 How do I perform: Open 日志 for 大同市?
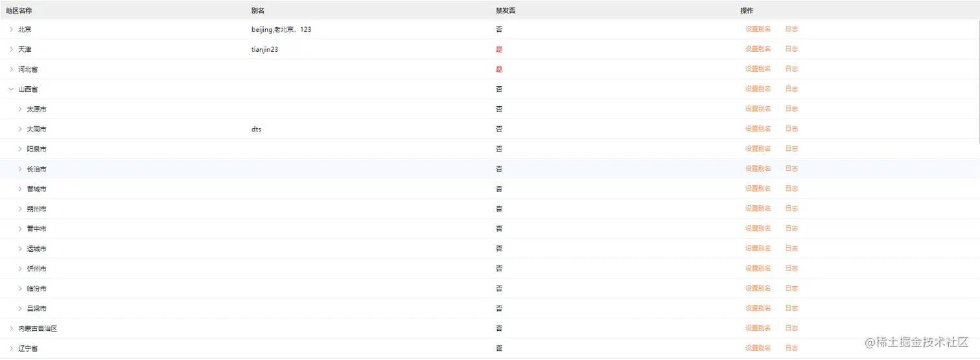pos(791,129)
